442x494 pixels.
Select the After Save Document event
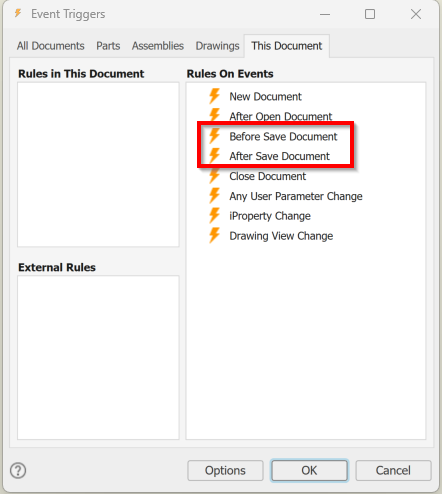[279, 156]
